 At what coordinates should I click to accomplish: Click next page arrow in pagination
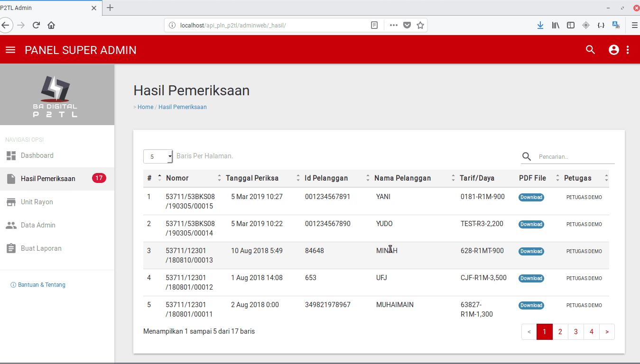click(x=607, y=332)
